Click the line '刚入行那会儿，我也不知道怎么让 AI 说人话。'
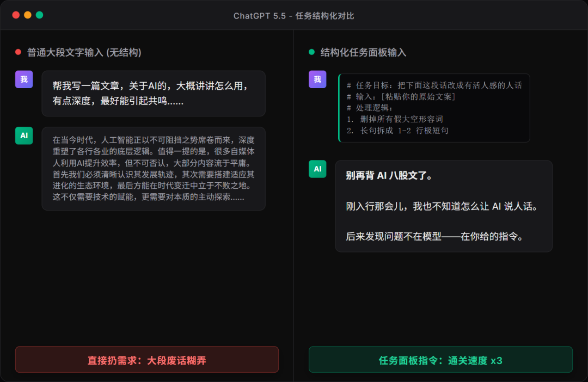The image size is (588, 382). 442,206
